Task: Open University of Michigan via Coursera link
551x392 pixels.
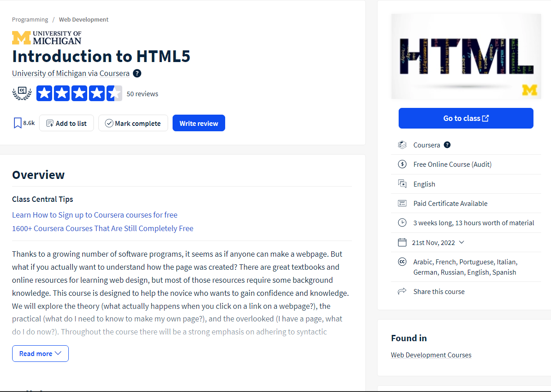Action: (x=71, y=73)
